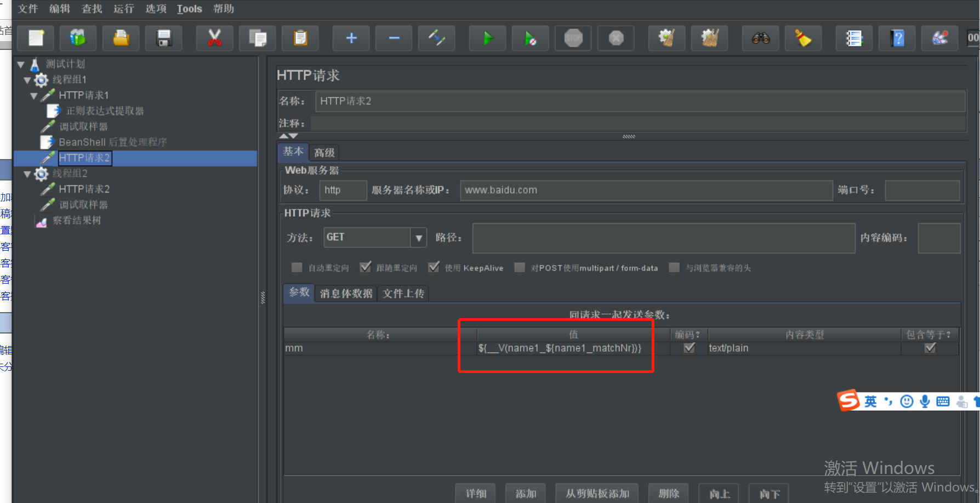This screenshot has width=980, height=503.
Task: Click the Start no pauses icon
Action: [531, 38]
